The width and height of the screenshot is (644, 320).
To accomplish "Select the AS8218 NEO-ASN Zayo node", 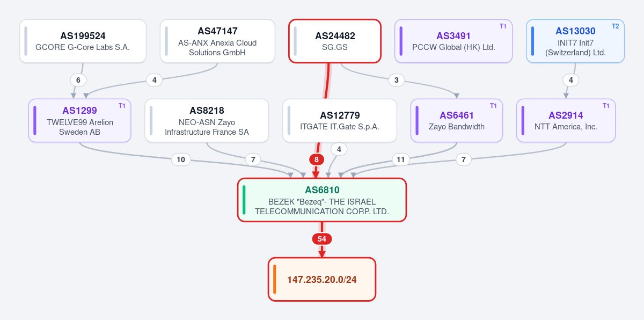I will (x=207, y=120).
